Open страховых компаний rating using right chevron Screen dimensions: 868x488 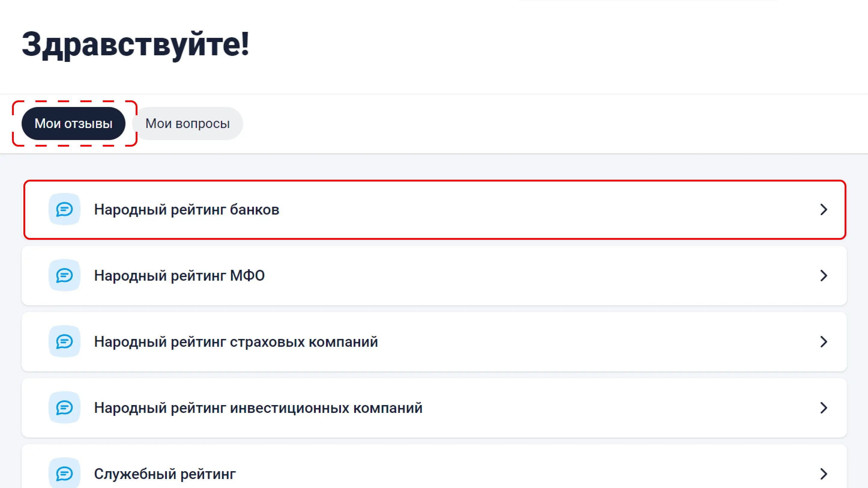point(824,342)
